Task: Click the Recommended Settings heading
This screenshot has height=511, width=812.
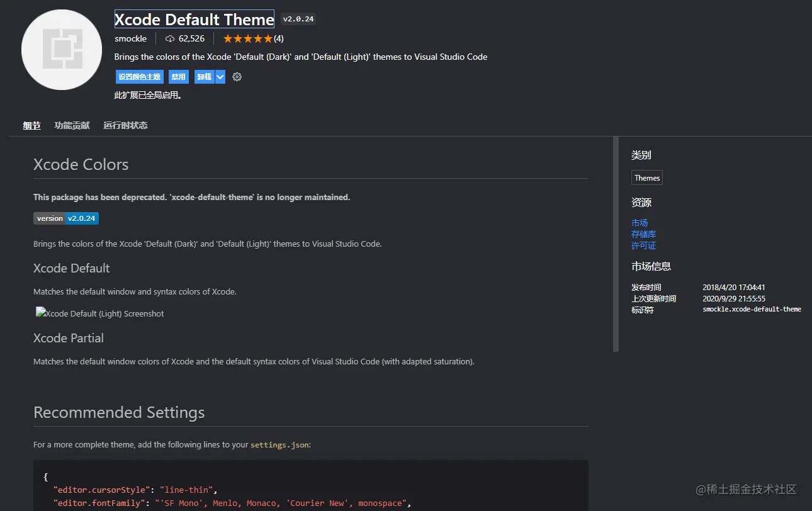Action: (119, 412)
